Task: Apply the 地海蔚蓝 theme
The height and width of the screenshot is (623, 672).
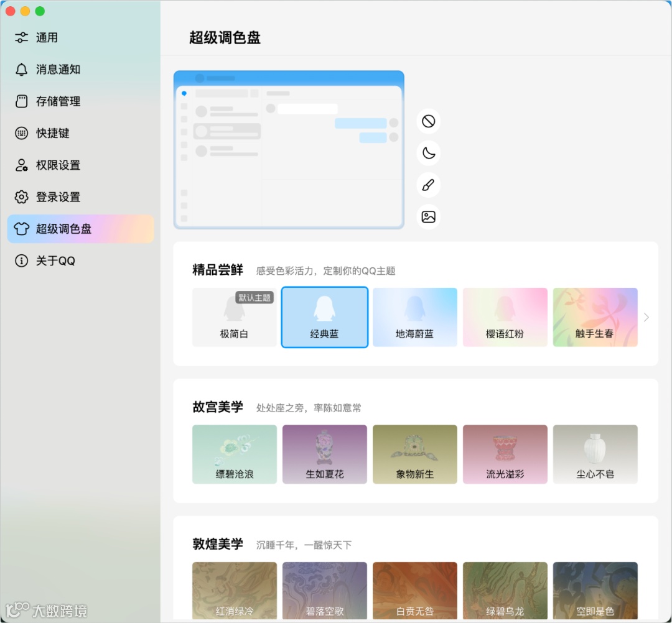Action: click(415, 317)
